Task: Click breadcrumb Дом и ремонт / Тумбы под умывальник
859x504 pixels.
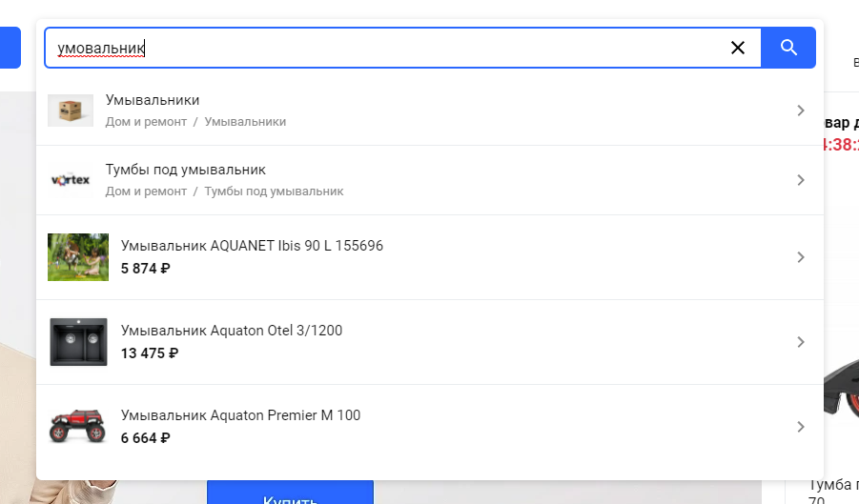Action: click(225, 192)
